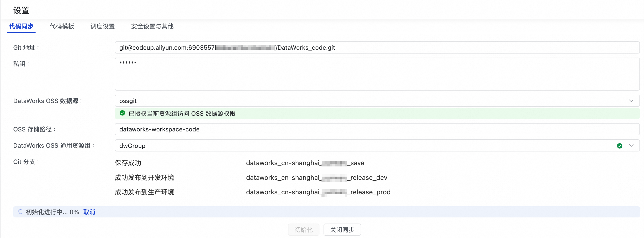Click the Git 地址 label

click(26, 48)
